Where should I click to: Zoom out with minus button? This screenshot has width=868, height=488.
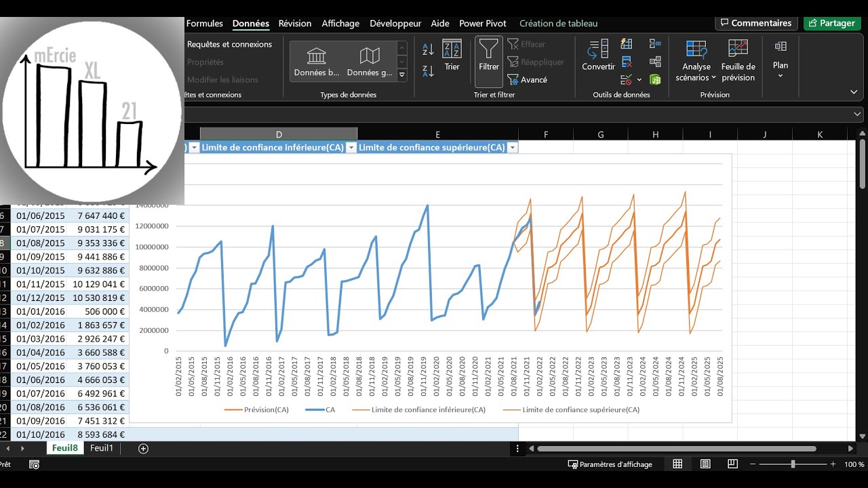coord(753,464)
